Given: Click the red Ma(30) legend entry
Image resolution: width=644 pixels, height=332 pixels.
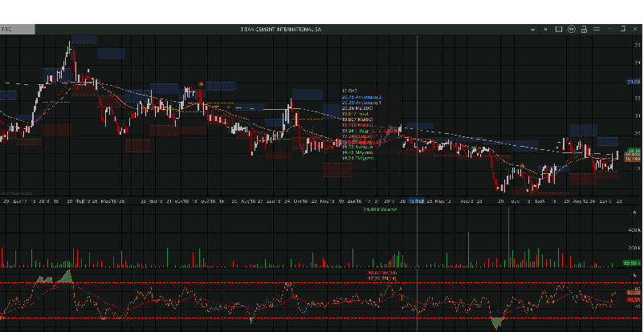Looking at the screenshot, I should coord(357,125).
